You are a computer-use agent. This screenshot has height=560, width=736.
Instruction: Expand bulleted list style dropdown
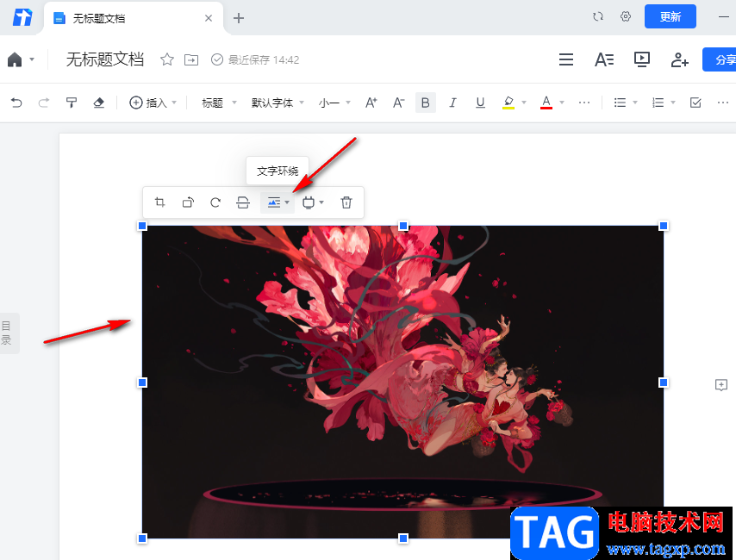635,103
